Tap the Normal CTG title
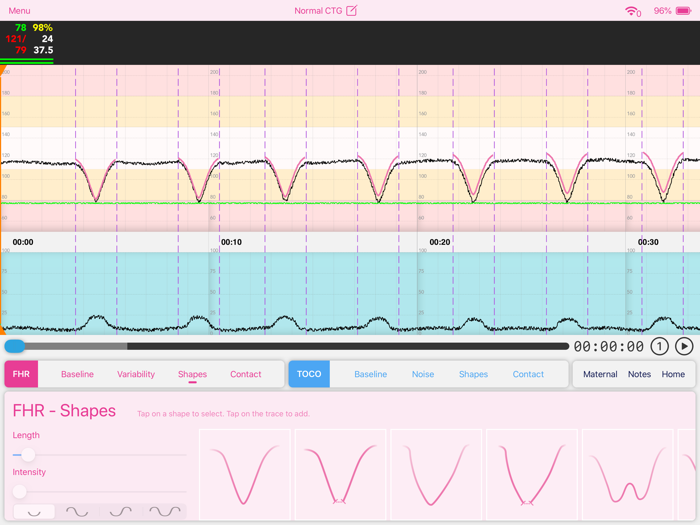This screenshot has width=700, height=525. click(318, 10)
